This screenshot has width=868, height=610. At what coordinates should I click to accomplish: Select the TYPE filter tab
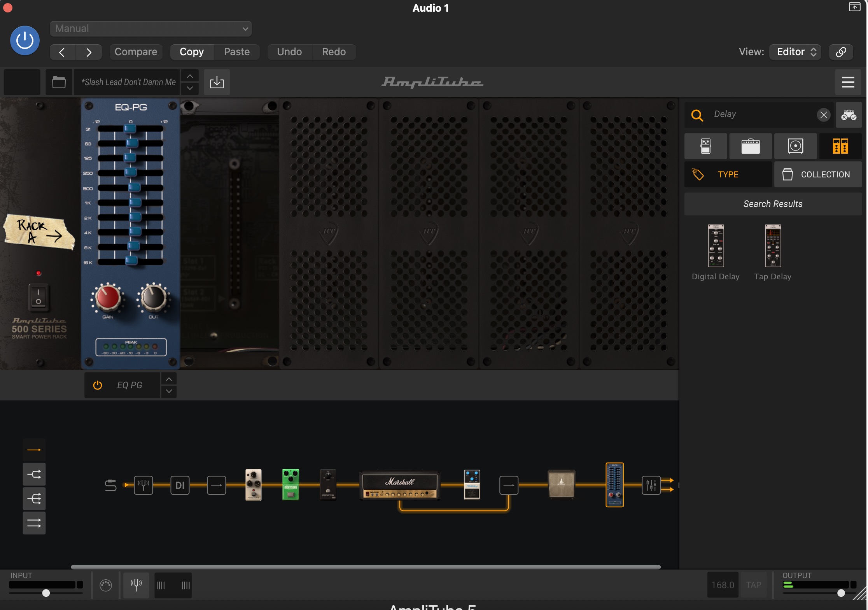(728, 174)
